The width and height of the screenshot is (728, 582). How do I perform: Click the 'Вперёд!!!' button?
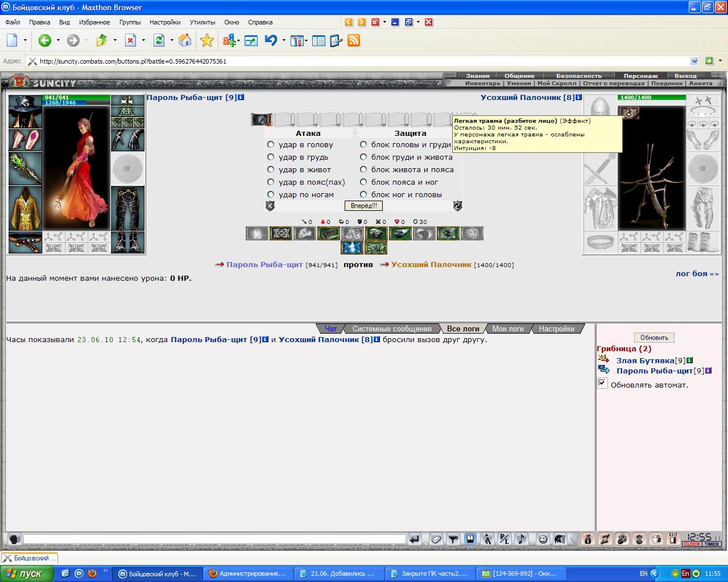pos(363,206)
